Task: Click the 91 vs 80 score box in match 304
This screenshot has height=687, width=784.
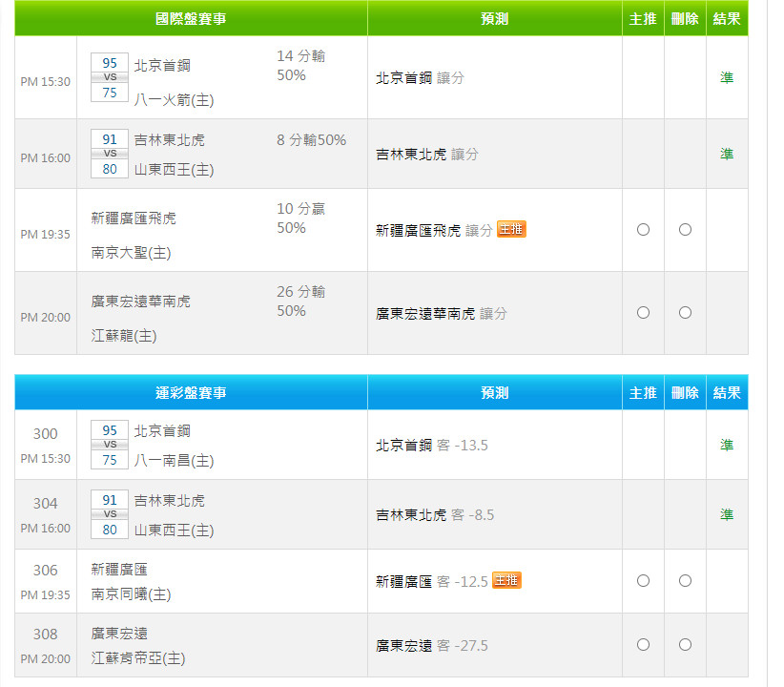Action: click(x=110, y=514)
